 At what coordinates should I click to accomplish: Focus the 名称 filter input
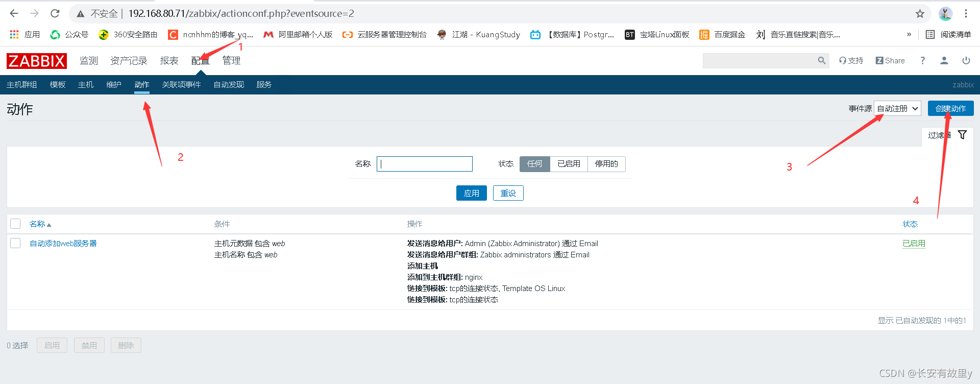[x=425, y=163]
